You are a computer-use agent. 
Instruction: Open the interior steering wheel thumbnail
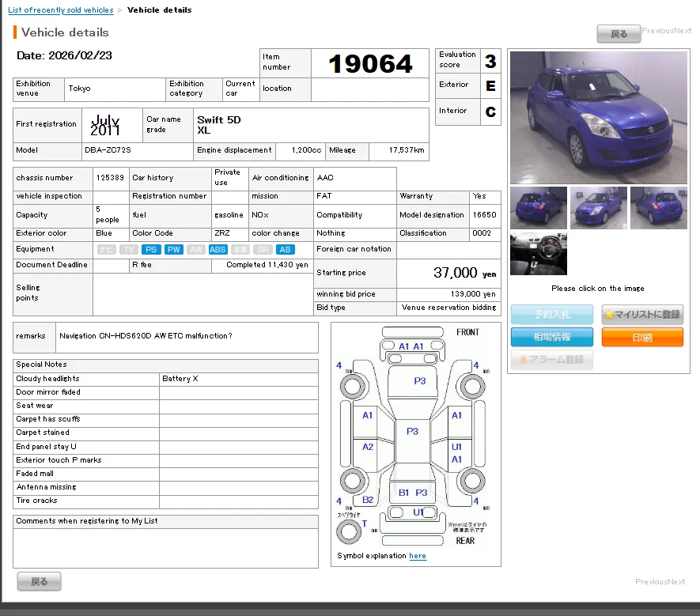pyautogui.click(x=539, y=254)
